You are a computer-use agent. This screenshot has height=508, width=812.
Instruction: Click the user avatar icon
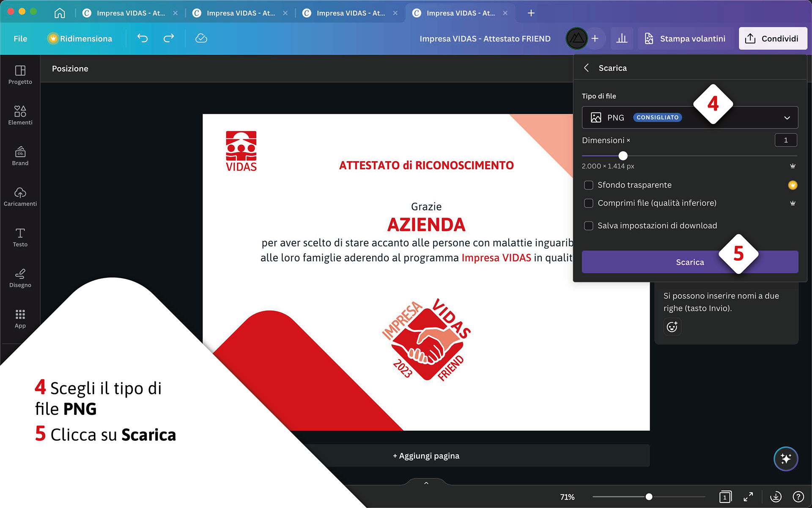(576, 39)
